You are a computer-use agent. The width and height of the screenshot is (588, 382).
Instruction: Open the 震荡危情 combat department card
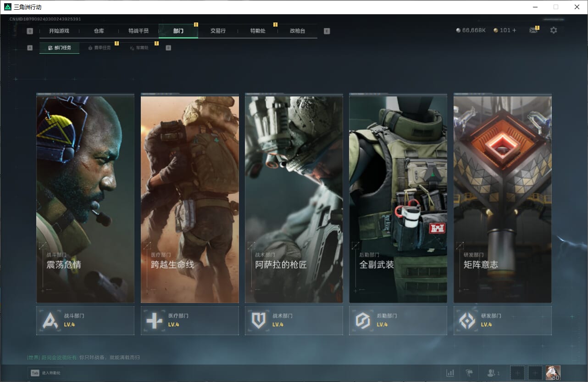click(85, 200)
